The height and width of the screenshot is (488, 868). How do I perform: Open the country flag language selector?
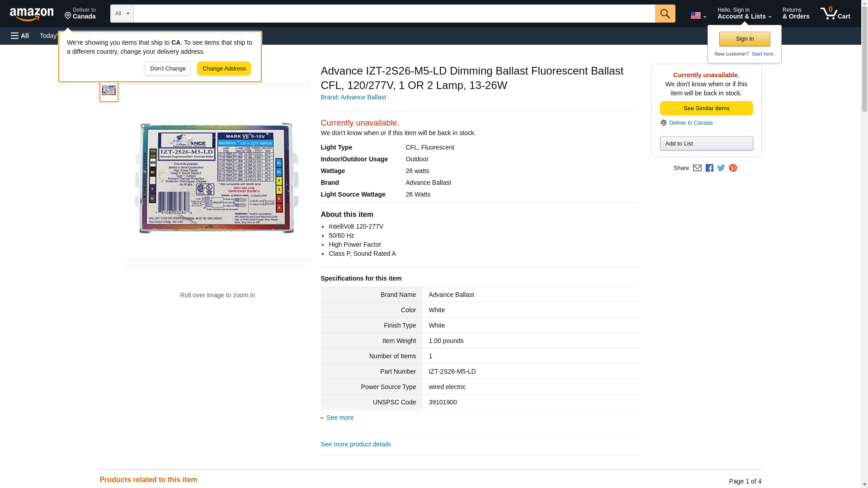(698, 15)
